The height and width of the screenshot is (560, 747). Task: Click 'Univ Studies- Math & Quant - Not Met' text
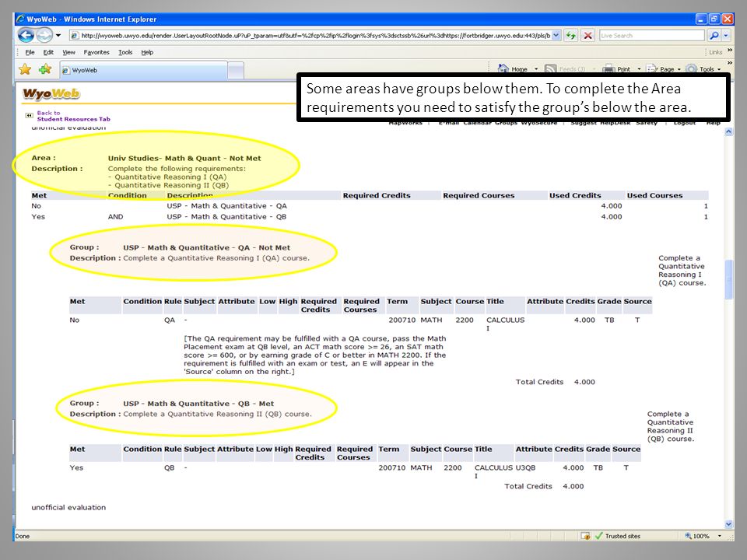point(184,159)
